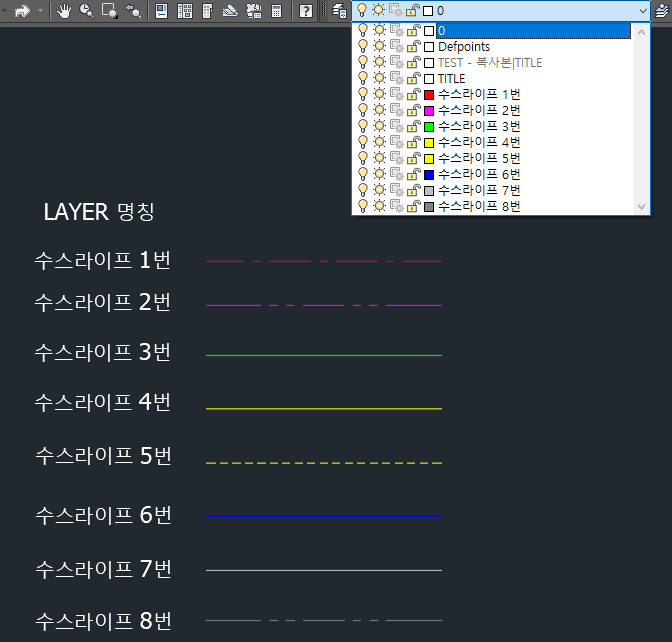Toggle bulb in the layer combo header
The width and height of the screenshot is (672, 642).
tap(362, 10)
